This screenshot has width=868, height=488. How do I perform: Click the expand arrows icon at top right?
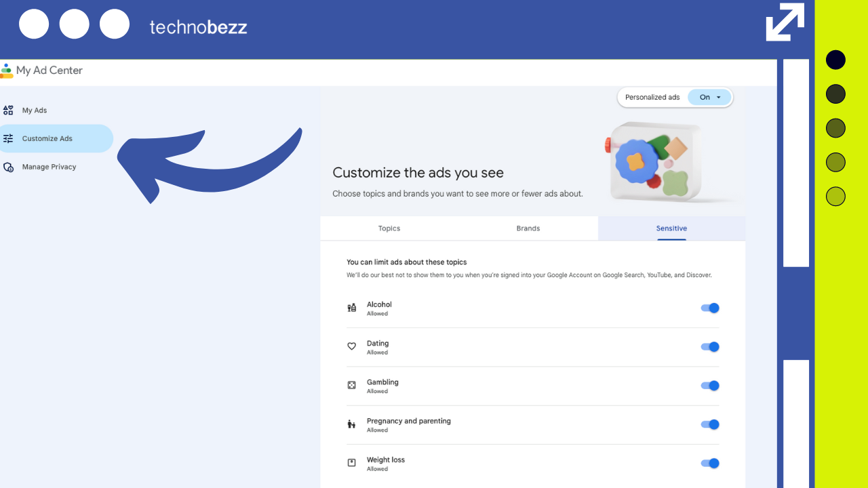[x=785, y=22]
